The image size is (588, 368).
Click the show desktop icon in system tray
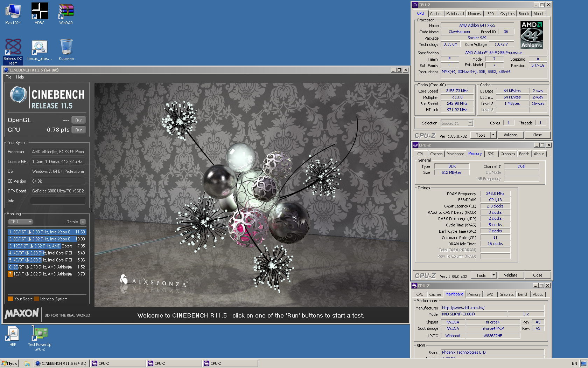point(583,363)
